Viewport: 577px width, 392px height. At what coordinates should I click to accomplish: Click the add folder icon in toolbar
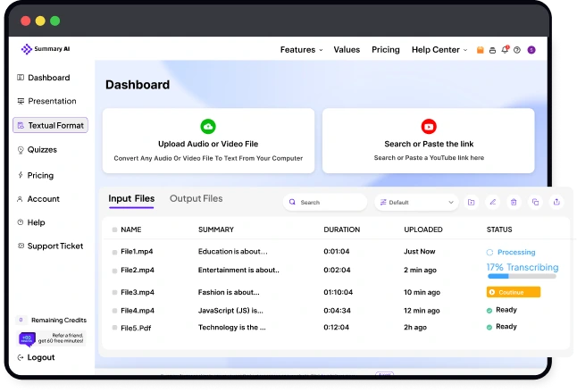pos(471,203)
